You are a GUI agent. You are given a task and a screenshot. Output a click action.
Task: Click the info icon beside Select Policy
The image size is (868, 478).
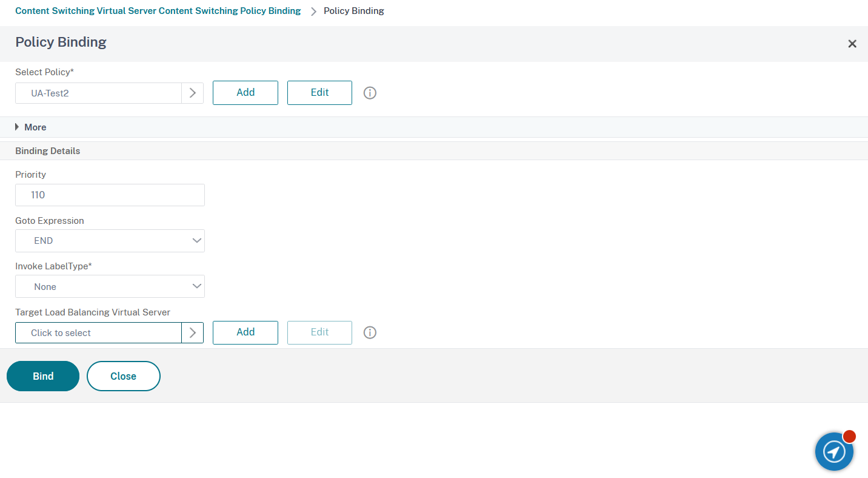(x=370, y=93)
